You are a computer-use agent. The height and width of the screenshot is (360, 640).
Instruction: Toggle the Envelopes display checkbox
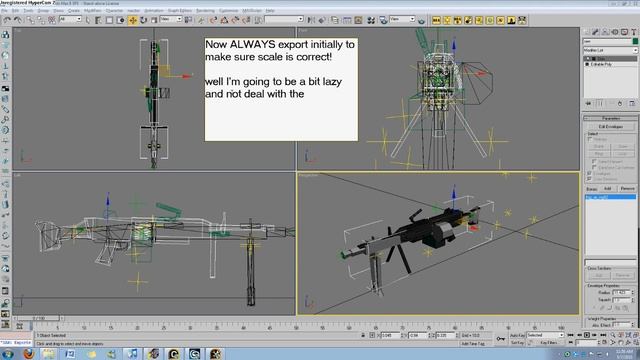[589, 173]
